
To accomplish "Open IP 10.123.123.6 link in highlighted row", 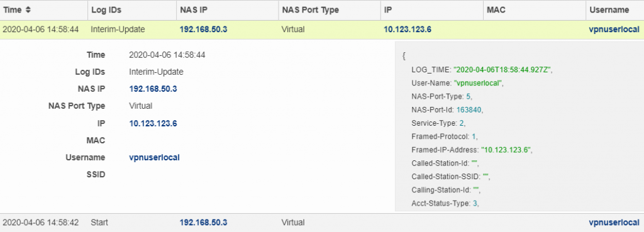I will [408, 30].
